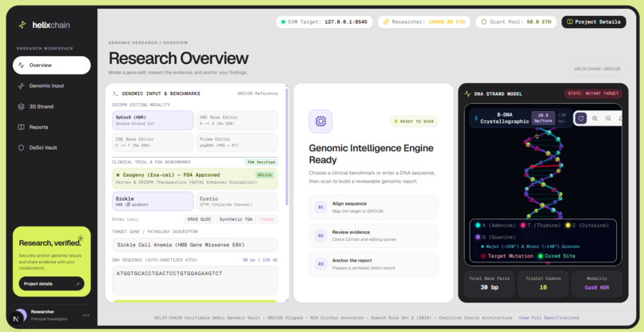Click the 3D Strand layers icon

point(22,106)
